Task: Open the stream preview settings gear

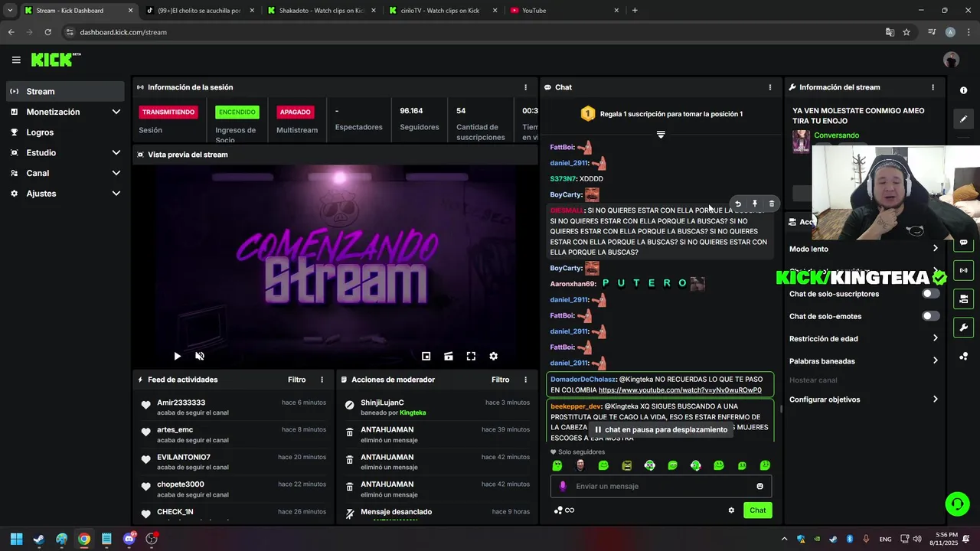Action: (494, 356)
